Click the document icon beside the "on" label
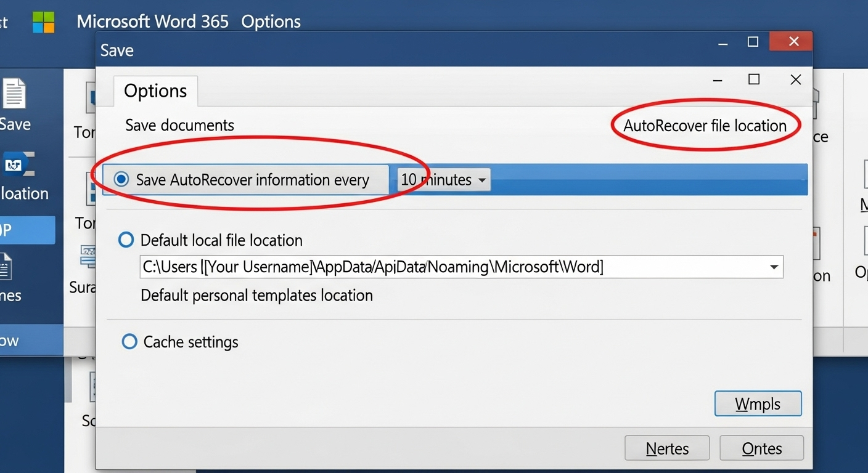The height and width of the screenshot is (473, 868). (818, 243)
